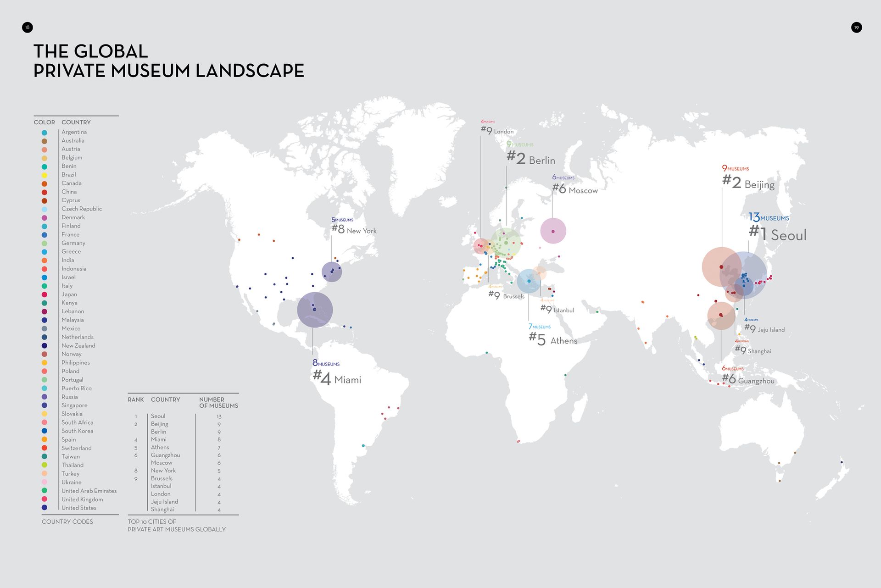
Task: Click the Berlin green bubble marker
Action: click(506, 243)
